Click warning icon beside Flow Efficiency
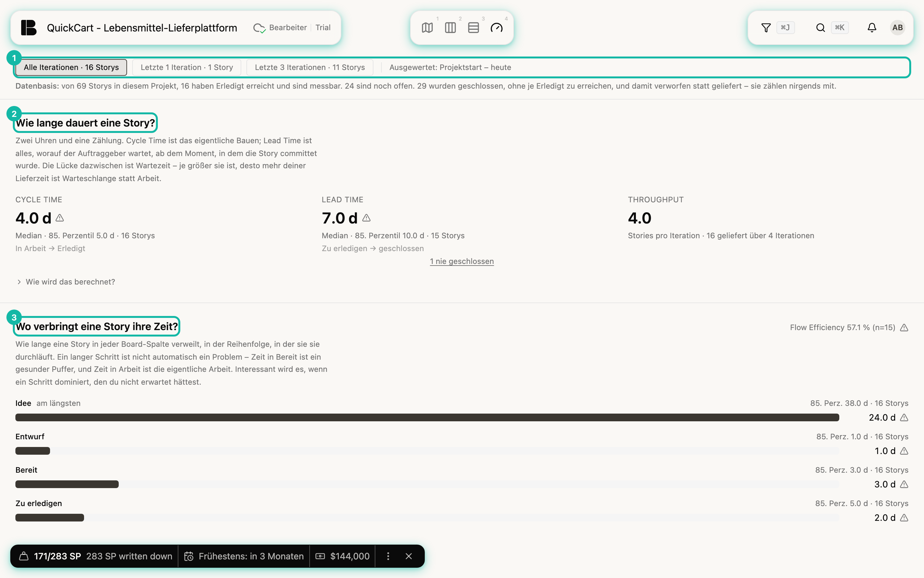Screen dimensions: 924x578 [904, 328]
